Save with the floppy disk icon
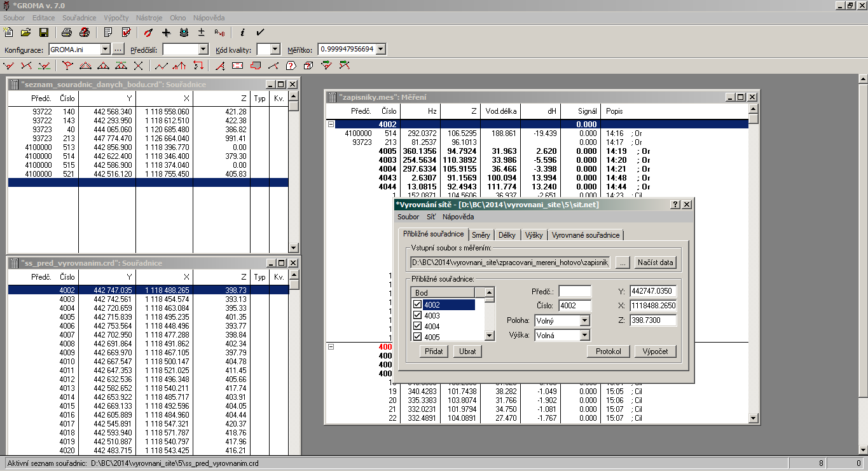The height and width of the screenshot is (471, 868). [x=44, y=32]
